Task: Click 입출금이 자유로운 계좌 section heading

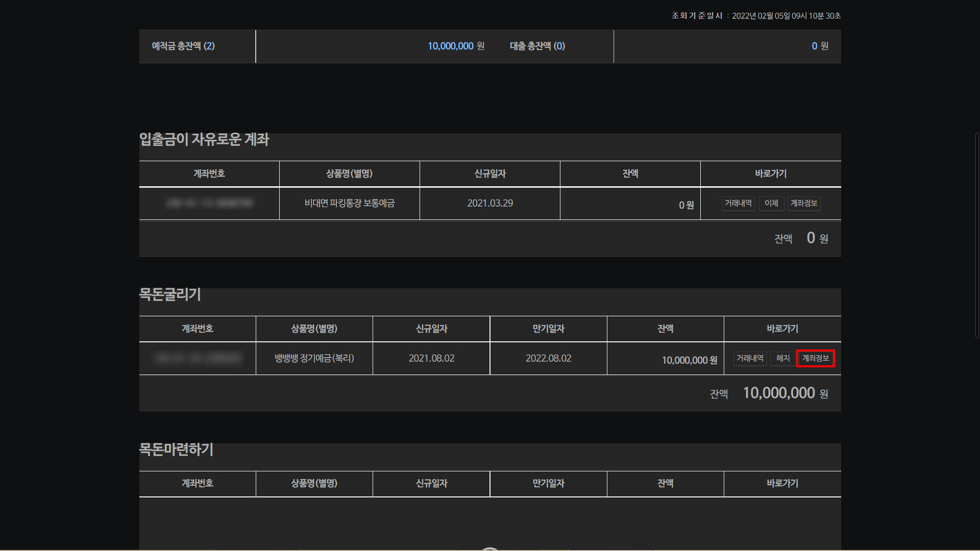Action: (x=204, y=140)
